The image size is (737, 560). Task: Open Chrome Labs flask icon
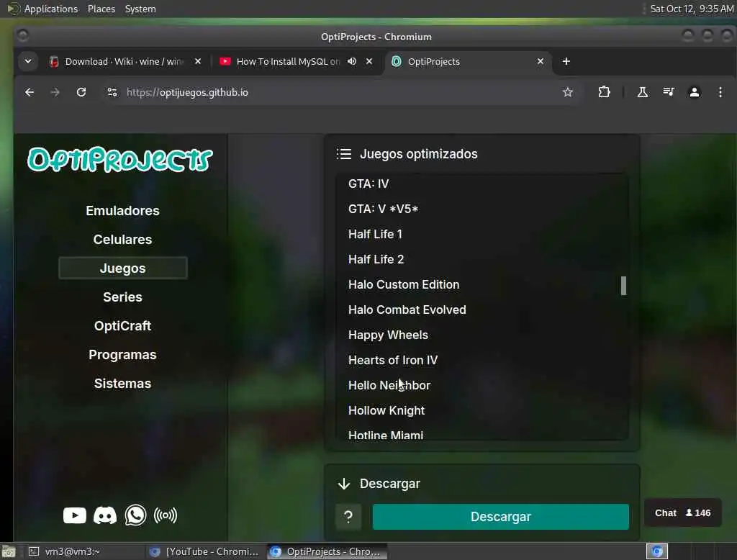coord(643,92)
